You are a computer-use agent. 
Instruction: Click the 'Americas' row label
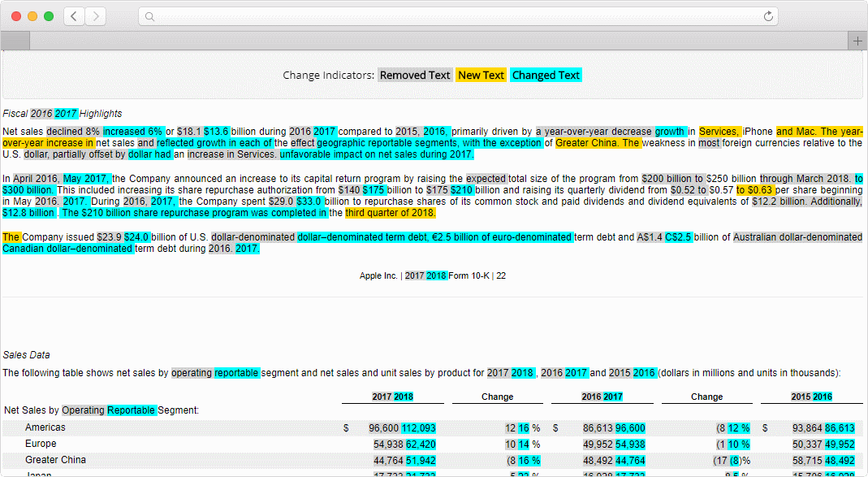pyautogui.click(x=45, y=427)
